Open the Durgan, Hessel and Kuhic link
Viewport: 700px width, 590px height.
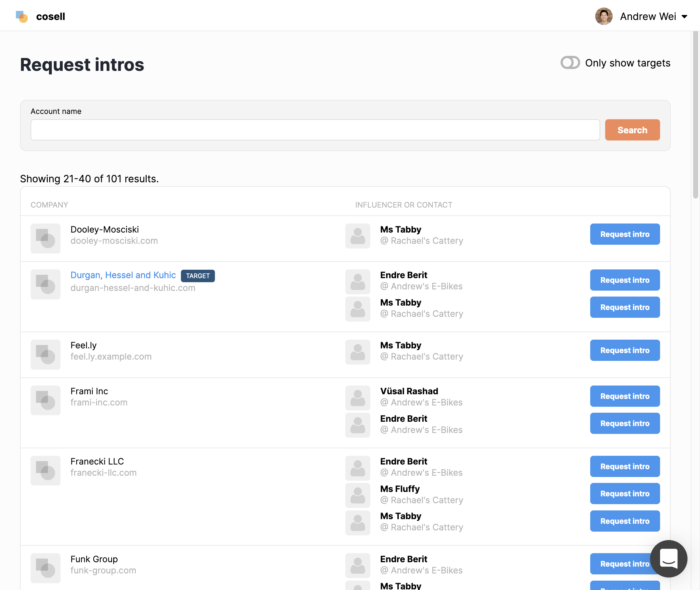pos(123,275)
